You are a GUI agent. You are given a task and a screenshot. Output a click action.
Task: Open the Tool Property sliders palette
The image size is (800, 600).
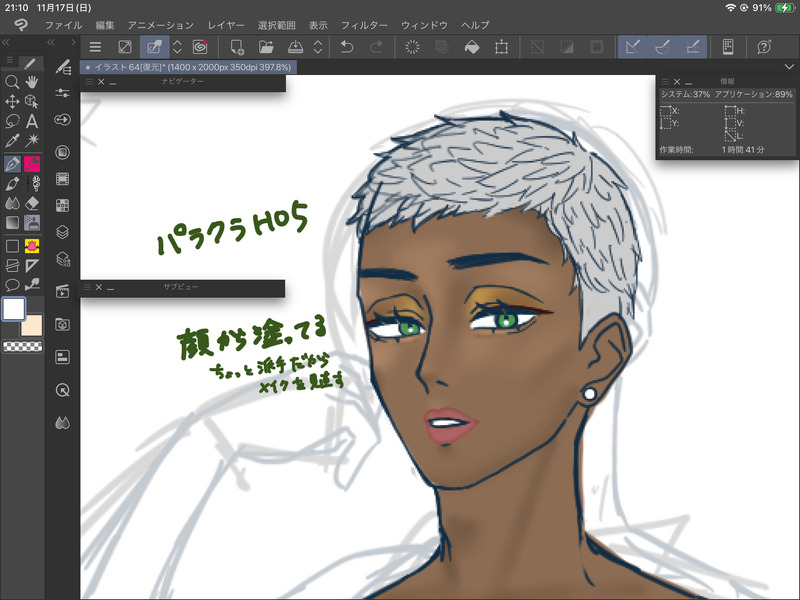tap(62, 93)
